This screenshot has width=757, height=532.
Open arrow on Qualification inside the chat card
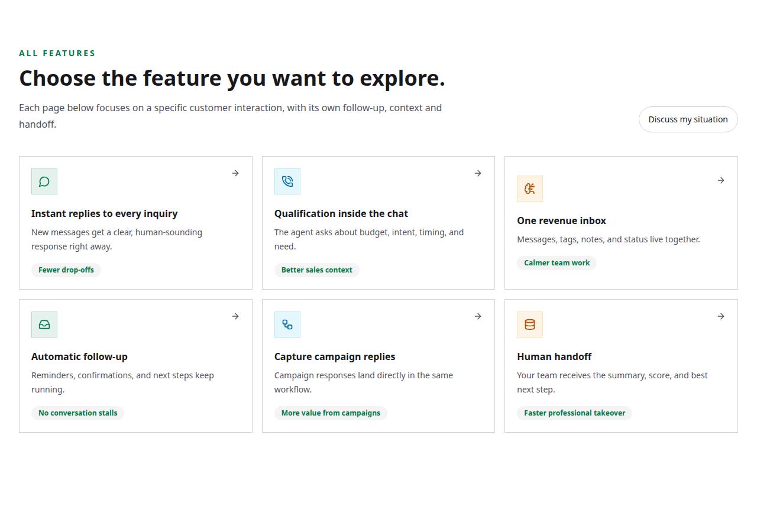(x=478, y=173)
